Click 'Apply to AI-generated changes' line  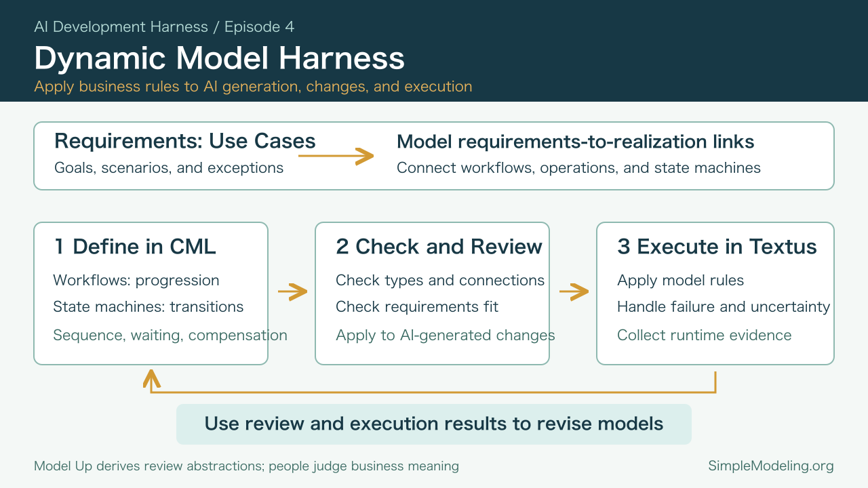446,335
